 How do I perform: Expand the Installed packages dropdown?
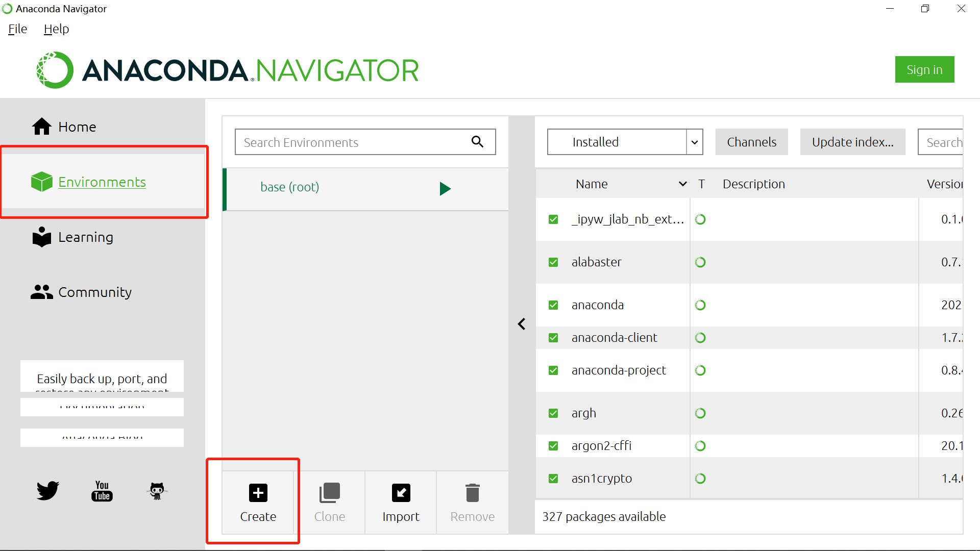(x=695, y=142)
